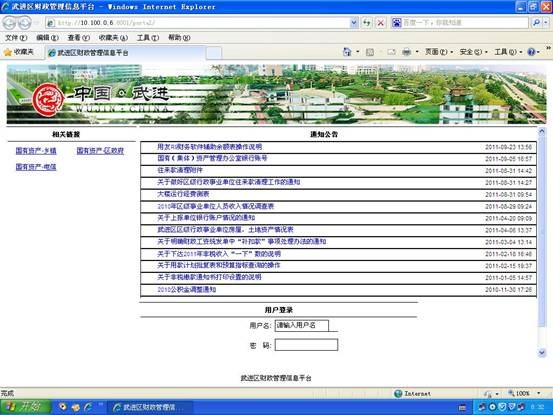
Task: Click the Home icon in command bar
Action: click(347, 52)
